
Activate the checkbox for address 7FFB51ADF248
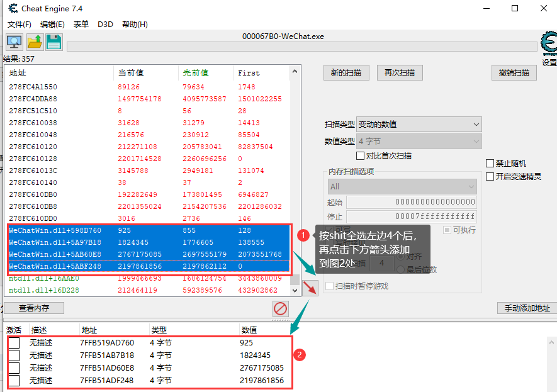click(x=14, y=381)
